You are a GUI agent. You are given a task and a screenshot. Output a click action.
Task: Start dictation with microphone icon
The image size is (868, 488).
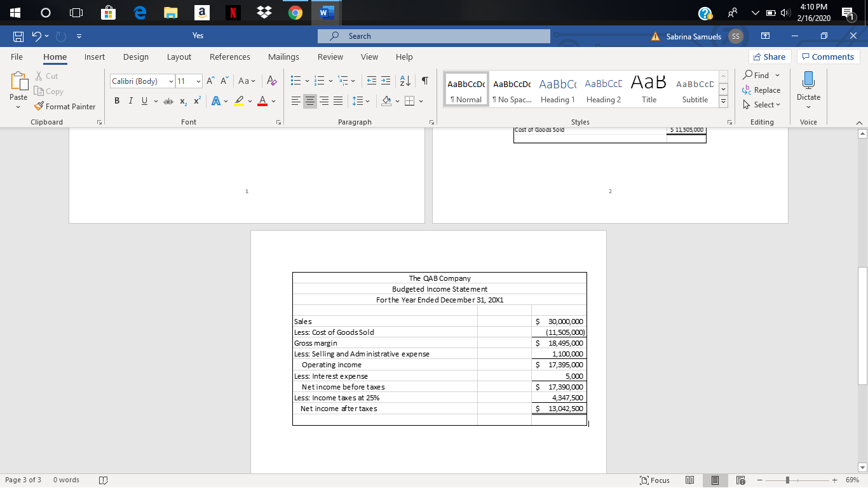808,81
